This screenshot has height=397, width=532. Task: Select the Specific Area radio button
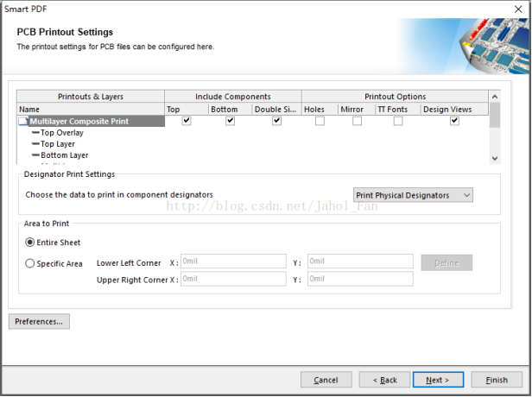(31, 263)
